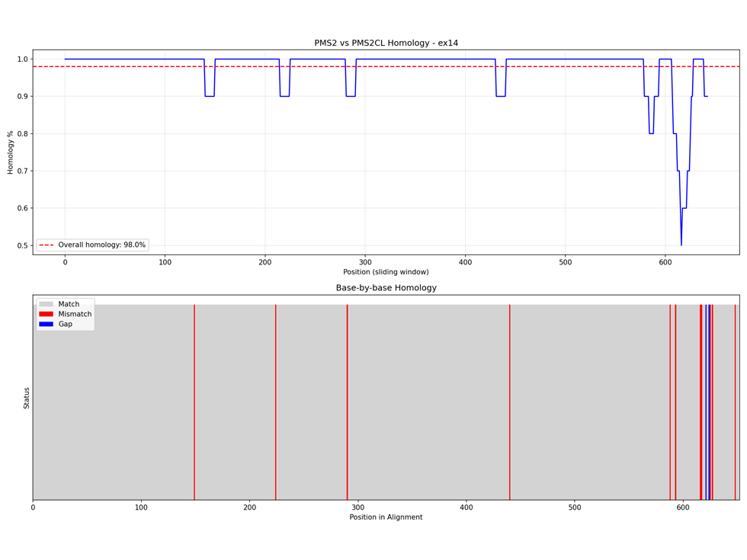Click the 400 tick on the Position in Alignment axis
This screenshot has width=747, height=560.
click(x=466, y=507)
